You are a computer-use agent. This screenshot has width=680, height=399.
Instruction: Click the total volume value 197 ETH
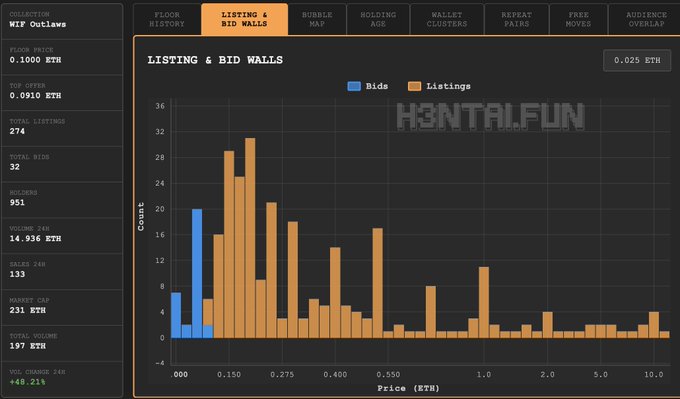(28, 346)
